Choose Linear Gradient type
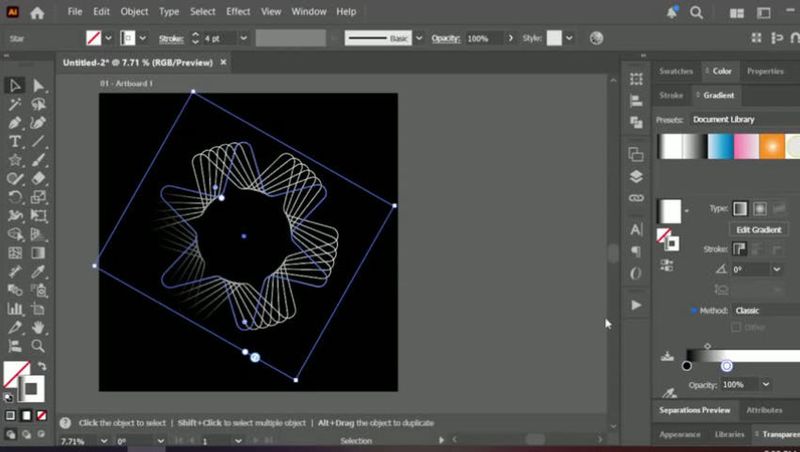 740,209
